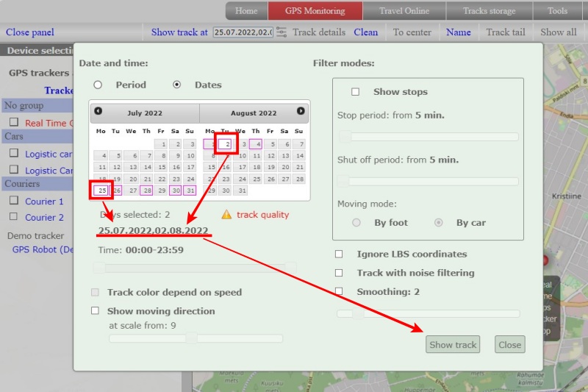Enable Show stops checkbox
Viewport: 588px width, 392px height.
click(356, 92)
